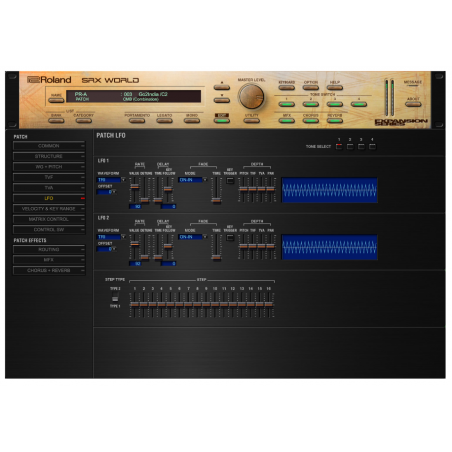Click the KEYBOARD button

(287, 88)
